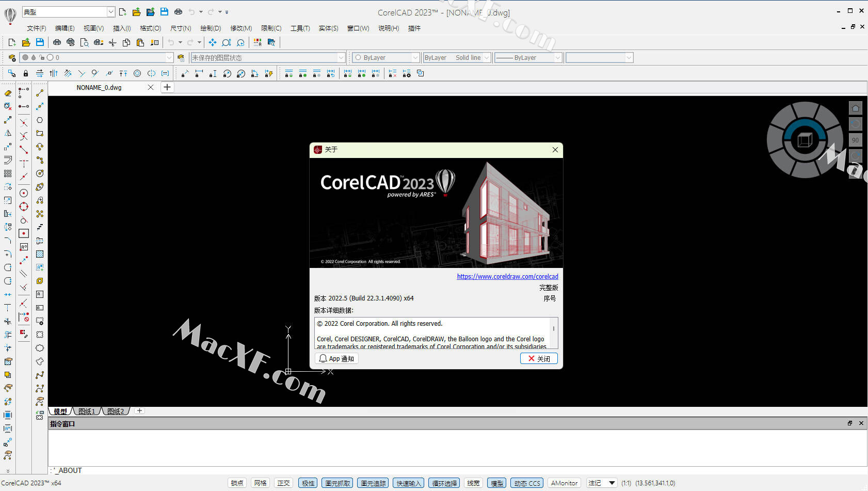Click the Pan view icon
Screen dimensions: 868x491
tap(212, 42)
